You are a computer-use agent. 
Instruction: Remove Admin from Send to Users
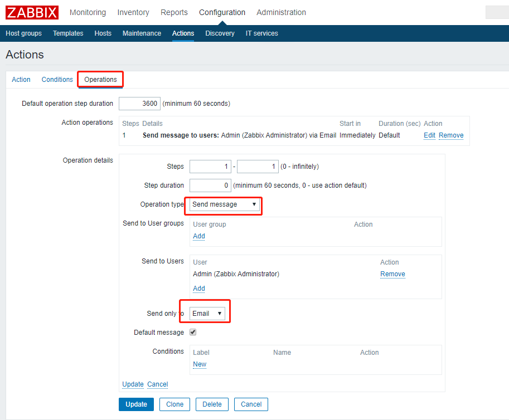tap(392, 274)
